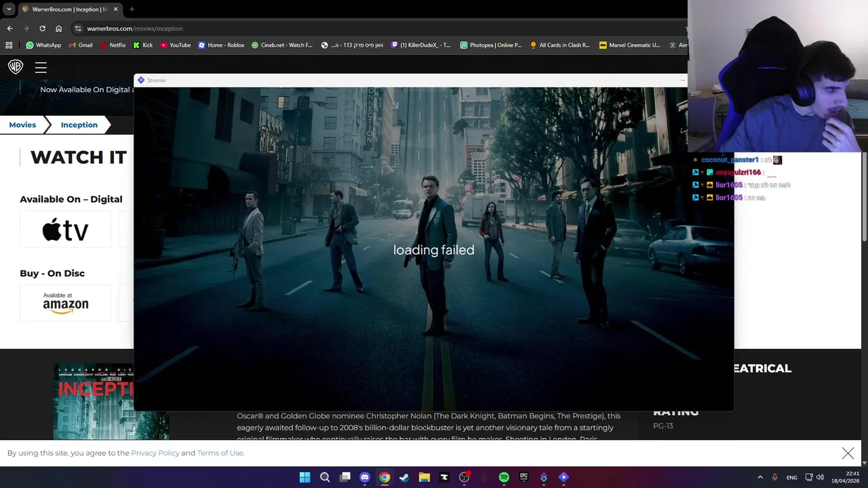Switch to Stremio on the taskbar

click(x=564, y=477)
